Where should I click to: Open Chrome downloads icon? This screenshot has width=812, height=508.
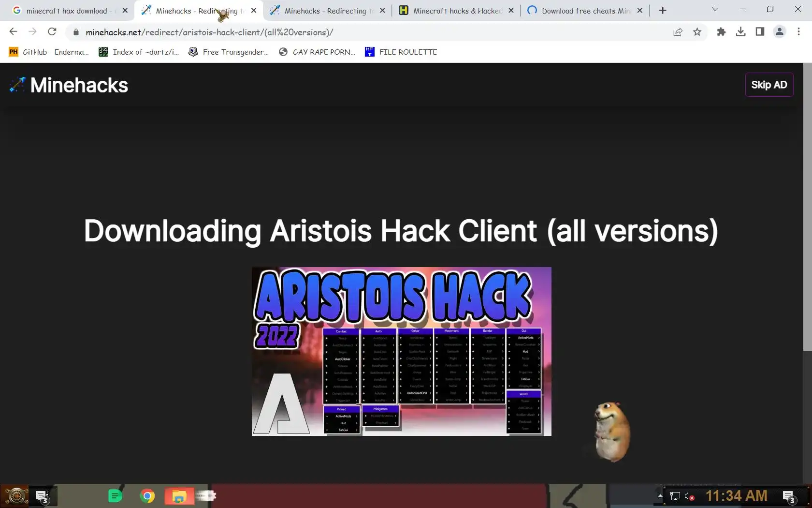point(740,32)
